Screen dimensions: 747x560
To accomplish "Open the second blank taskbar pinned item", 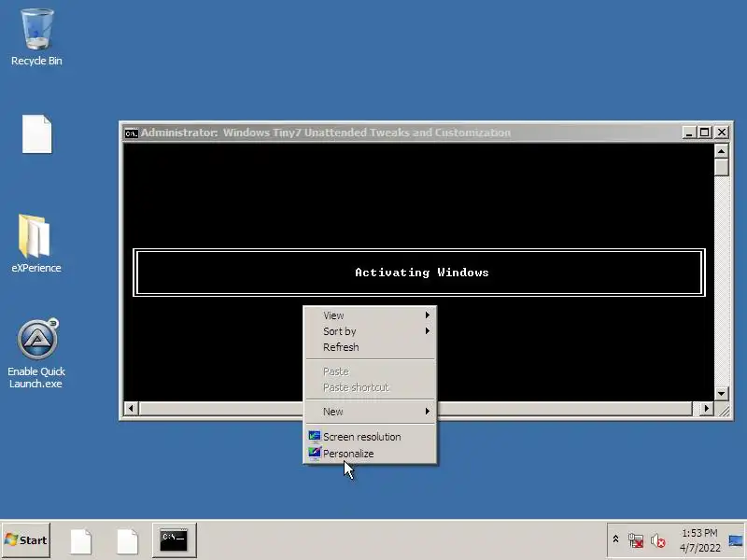I will pyautogui.click(x=128, y=541).
